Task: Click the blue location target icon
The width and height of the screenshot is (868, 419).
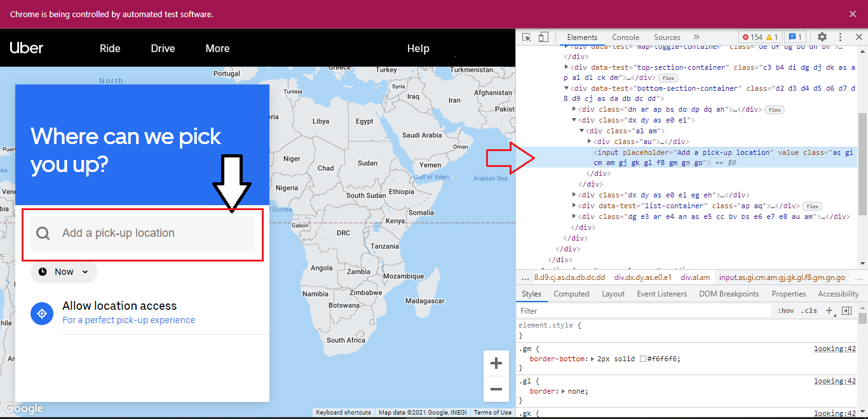Action: [42, 314]
